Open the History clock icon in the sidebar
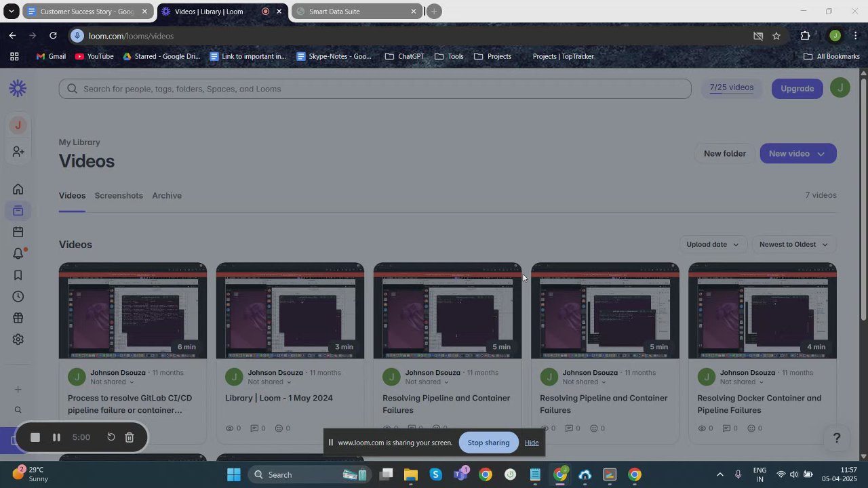868x488 pixels. click(18, 297)
